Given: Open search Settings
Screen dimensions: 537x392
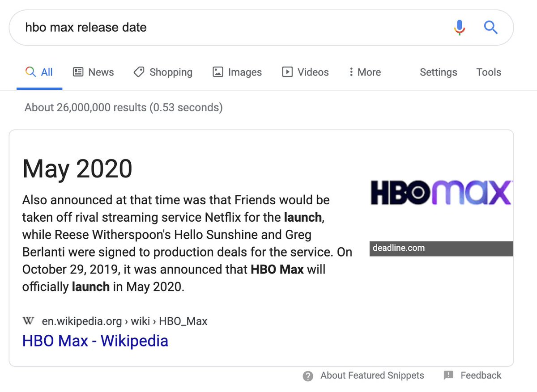Looking at the screenshot, I should click(x=439, y=72).
